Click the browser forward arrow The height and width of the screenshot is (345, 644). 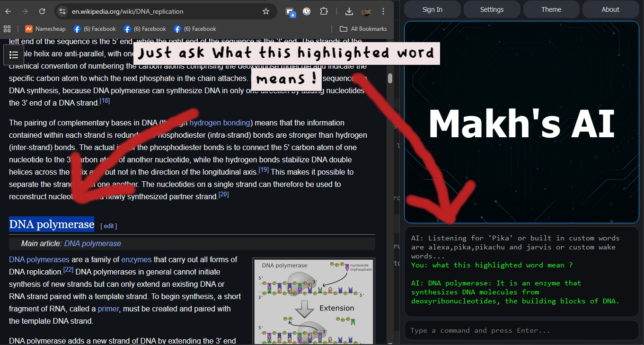coord(25,11)
